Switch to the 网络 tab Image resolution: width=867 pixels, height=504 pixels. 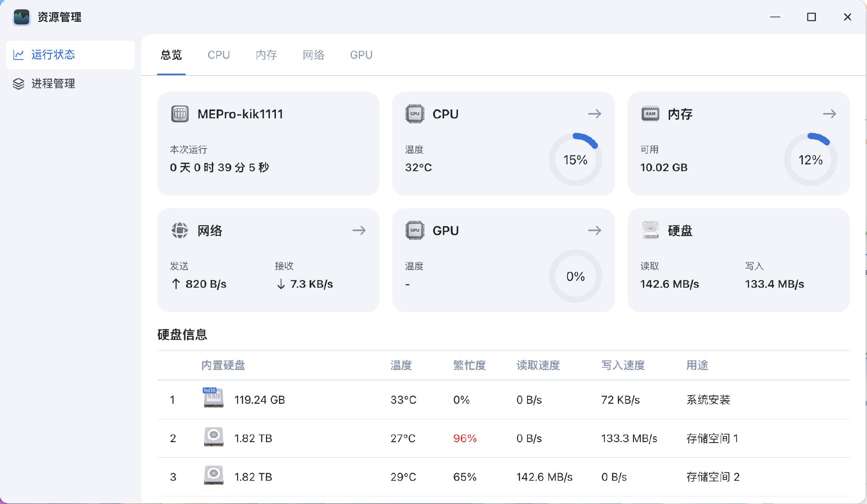pos(313,55)
